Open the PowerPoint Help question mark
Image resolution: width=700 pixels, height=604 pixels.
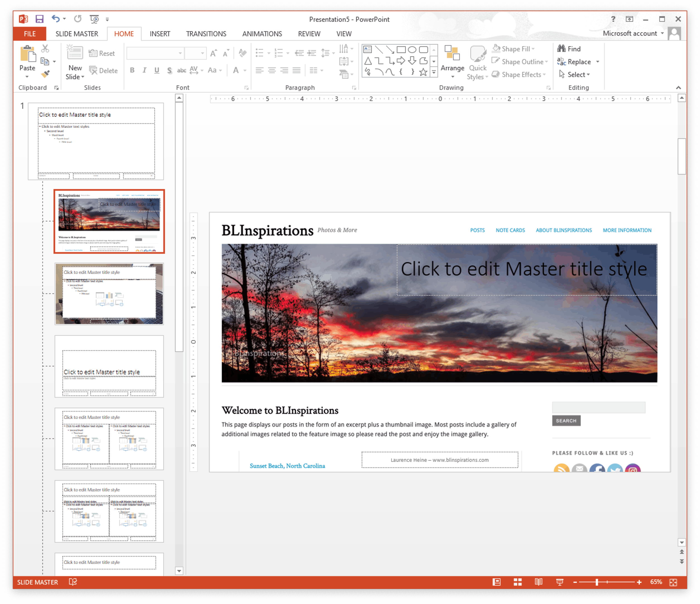613,19
